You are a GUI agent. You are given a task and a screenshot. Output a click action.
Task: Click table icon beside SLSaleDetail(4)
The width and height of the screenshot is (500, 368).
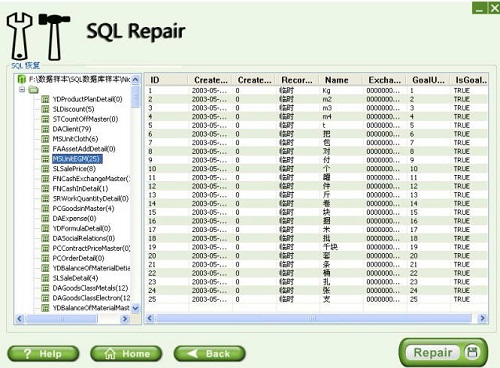[x=45, y=278]
